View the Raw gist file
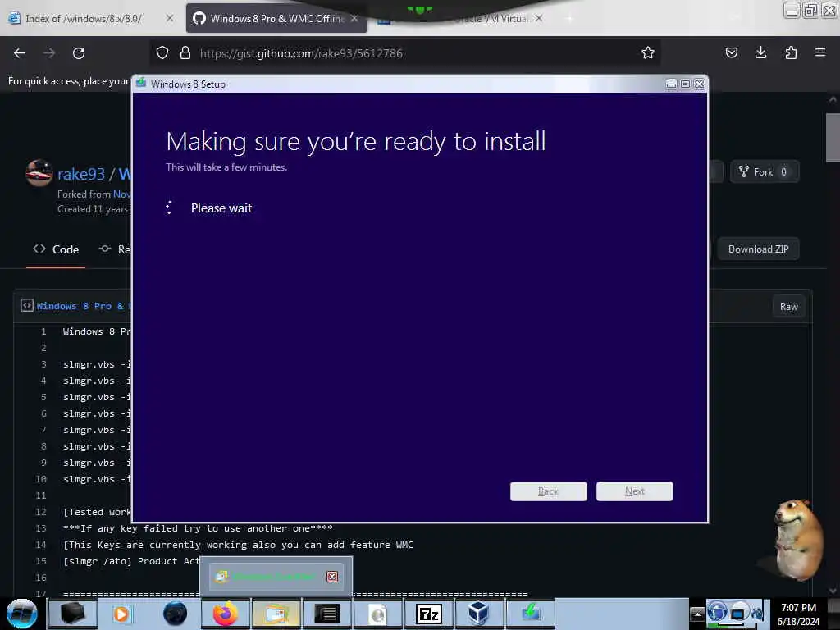The width and height of the screenshot is (840, 630). coord(788,307)
